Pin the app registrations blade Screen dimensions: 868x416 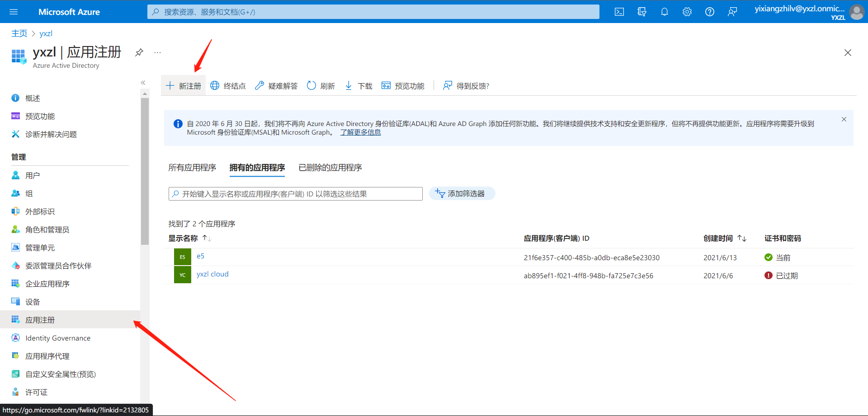tap(139, 52)
